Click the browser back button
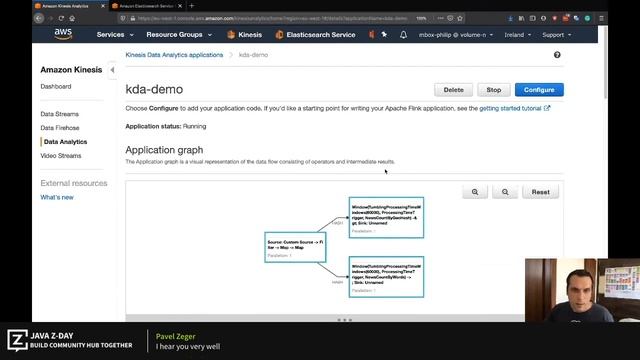This screenshot has height=360, width=640. pos(39,18)
